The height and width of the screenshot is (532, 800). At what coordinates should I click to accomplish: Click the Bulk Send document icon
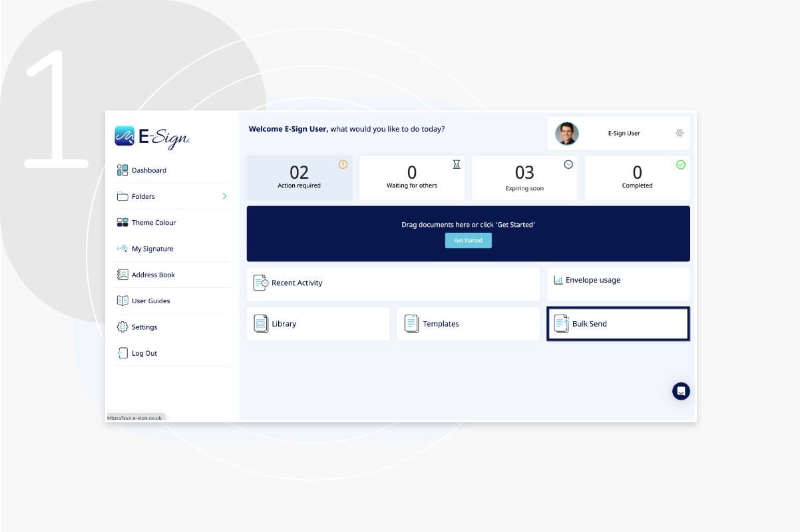point(562,324)
